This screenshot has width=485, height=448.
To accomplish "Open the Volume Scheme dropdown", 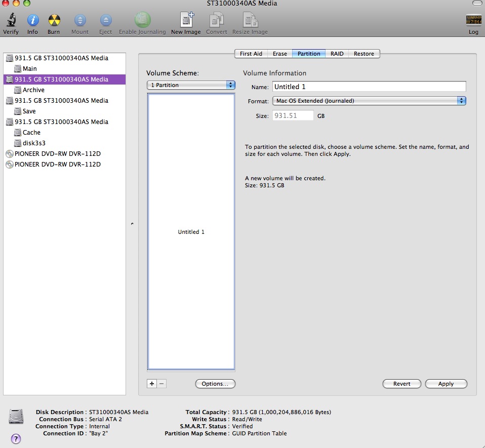I will click(x=191, y=85).
